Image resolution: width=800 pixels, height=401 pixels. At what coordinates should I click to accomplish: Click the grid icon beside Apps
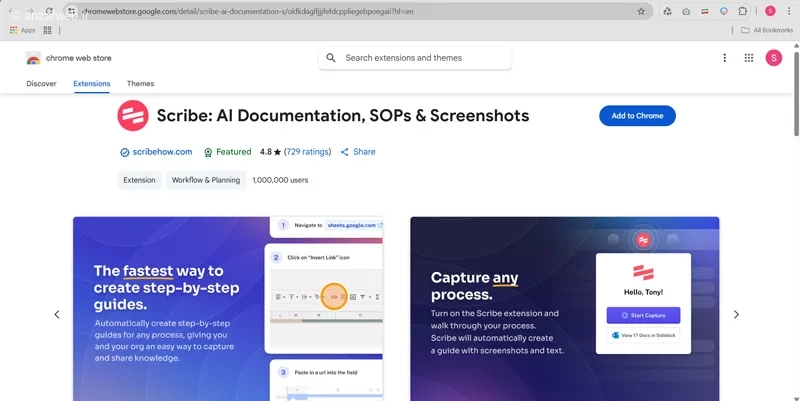point(47,30)
